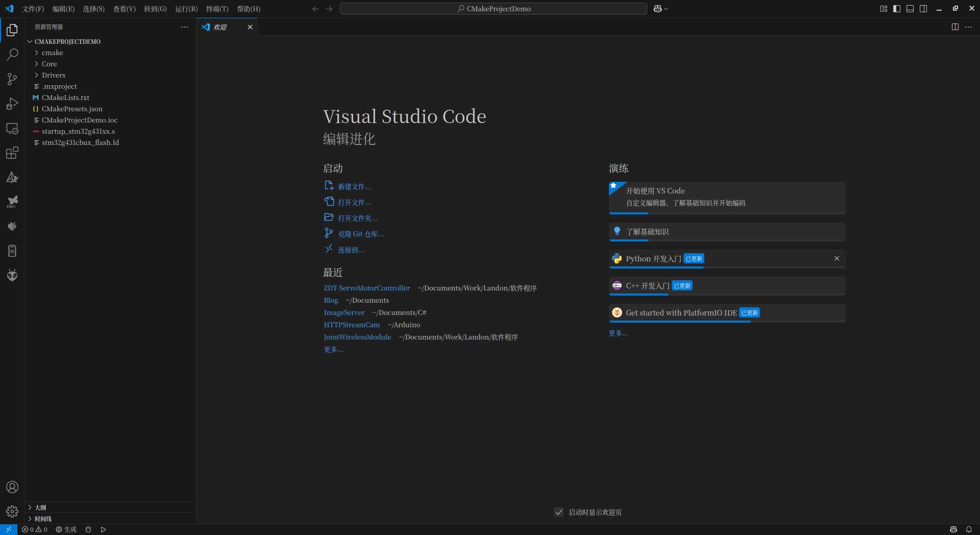Click the Copilot status icon in status bar
Viewport: 980px width, 535px height.
click(953, 529)
